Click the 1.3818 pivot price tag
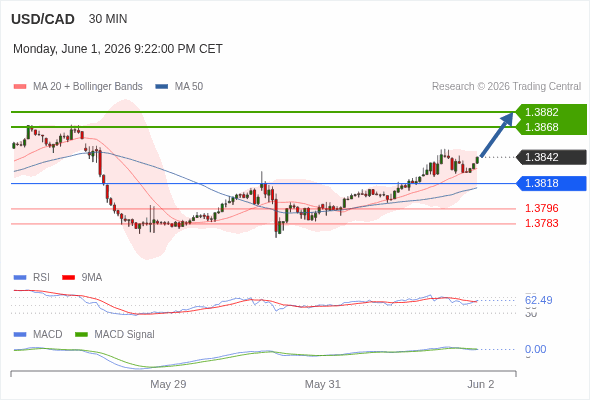The image size is (590, 400). click(551, 183)
